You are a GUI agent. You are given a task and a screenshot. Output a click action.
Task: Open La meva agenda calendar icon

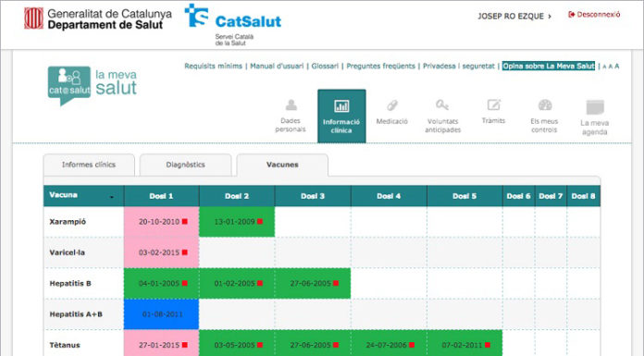coord(595,107)
